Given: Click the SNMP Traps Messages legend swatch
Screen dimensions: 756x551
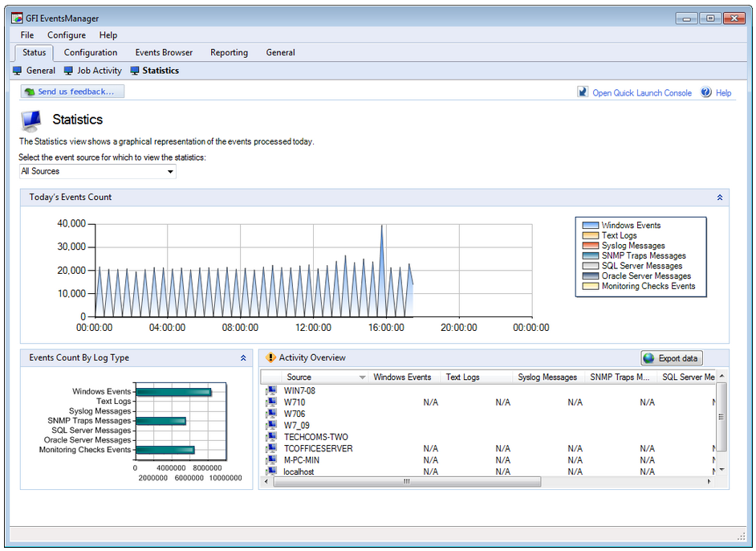Looking at the screenshot, I should point(590,255).
